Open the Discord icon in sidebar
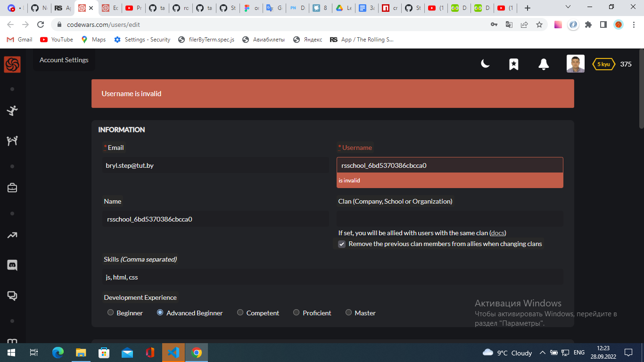Image resolution: width=644 pixels, height=362 pixels. tap(11, 265)
